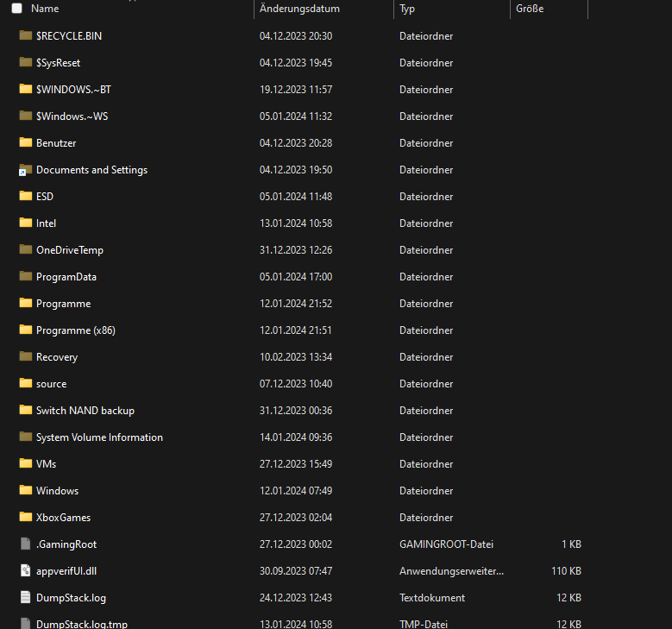The width and height of the screenshot is (672, 629).
Task: Sort by the Typ column header
Action: 407,9
